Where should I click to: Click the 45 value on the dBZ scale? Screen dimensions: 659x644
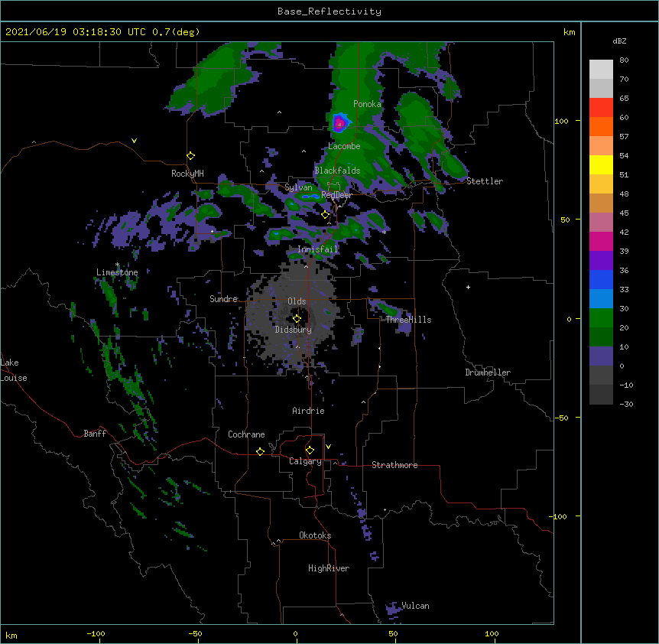click(x=624, y=213)
